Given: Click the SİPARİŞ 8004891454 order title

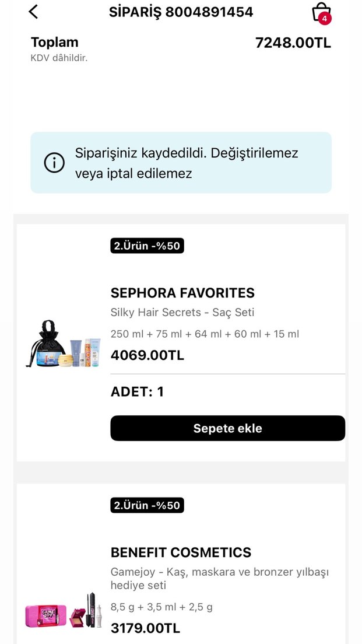Looking at the screenshot, I should pyautogui.click(x=181, y=12).
